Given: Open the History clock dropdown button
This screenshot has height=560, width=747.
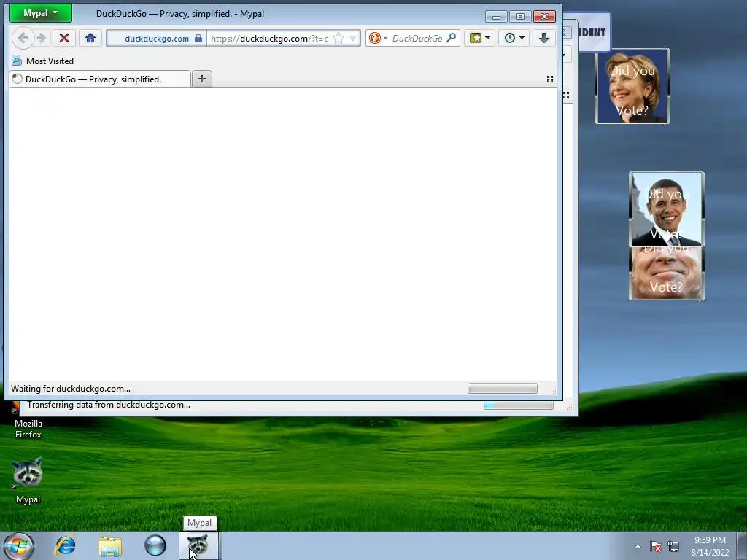Looking at the screenshot, I should click(x=514, y=38).
